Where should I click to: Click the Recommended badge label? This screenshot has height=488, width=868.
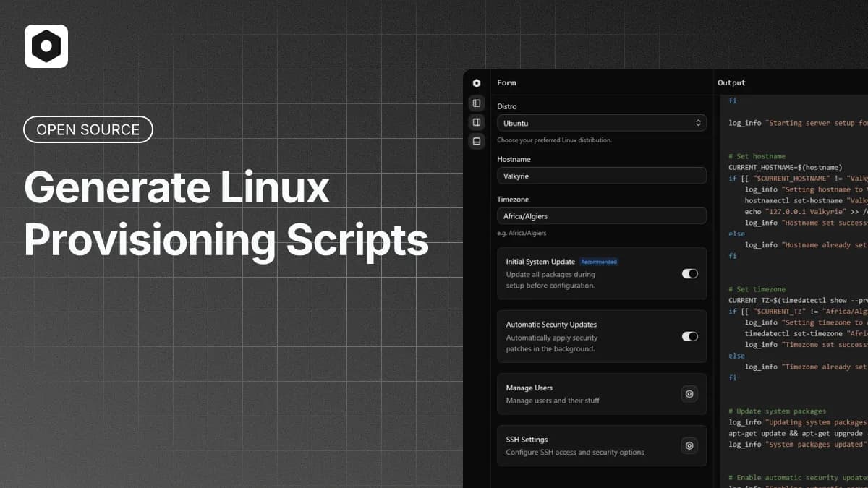click(x=599, y=262)
